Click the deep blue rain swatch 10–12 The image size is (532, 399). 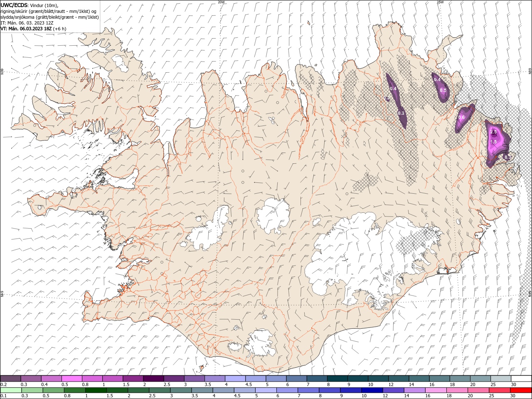click(372, 390)
